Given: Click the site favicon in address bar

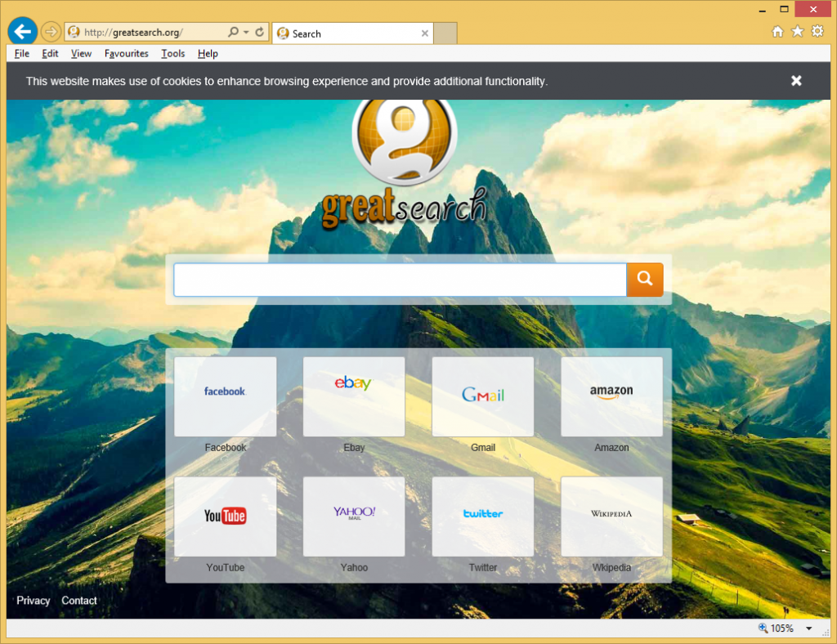Looking at the screenshot, I should pyautogui.click(x=74, y=32).
